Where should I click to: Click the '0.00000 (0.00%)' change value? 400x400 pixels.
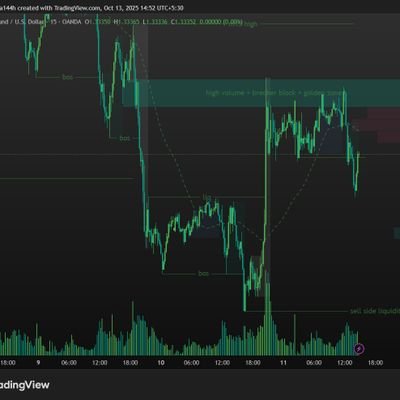(x=220, y=22)
